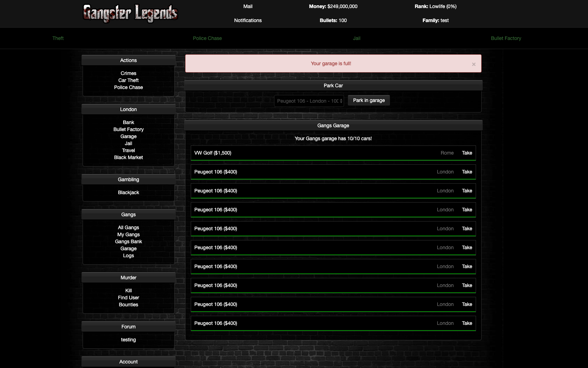Open the Bank link under London
The image size is (588, 368).
click(128, 122)
